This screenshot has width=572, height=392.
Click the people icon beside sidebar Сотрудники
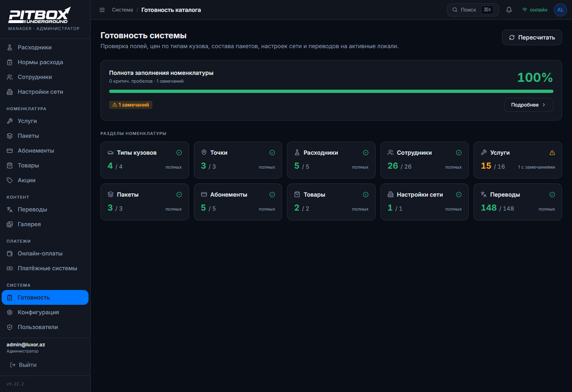tap(10, 77)
